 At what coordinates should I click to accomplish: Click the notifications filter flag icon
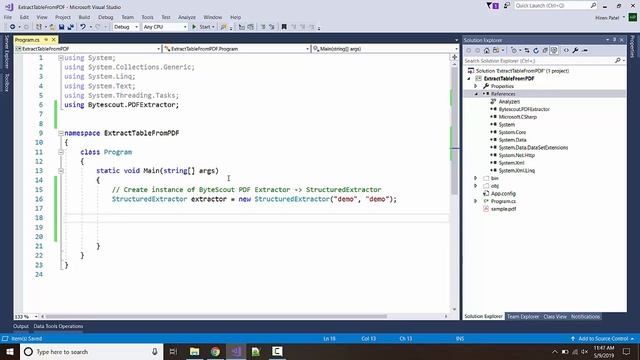click(492, 6)
